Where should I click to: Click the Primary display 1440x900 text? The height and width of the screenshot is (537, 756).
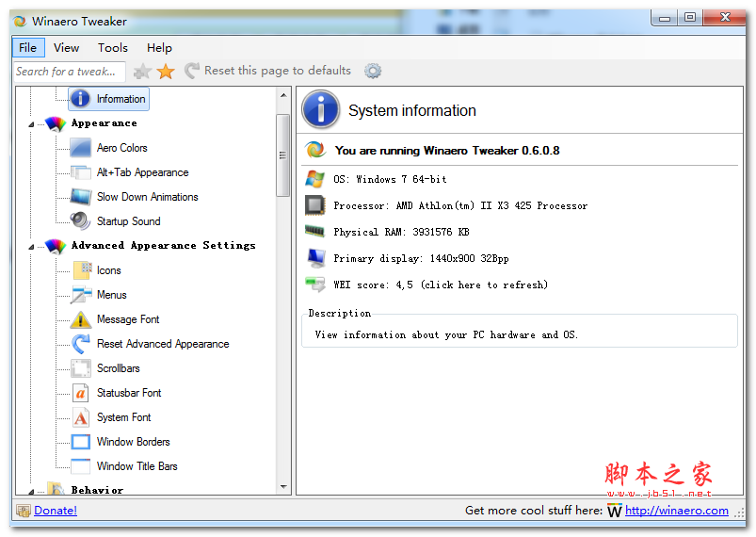(421, 259)
